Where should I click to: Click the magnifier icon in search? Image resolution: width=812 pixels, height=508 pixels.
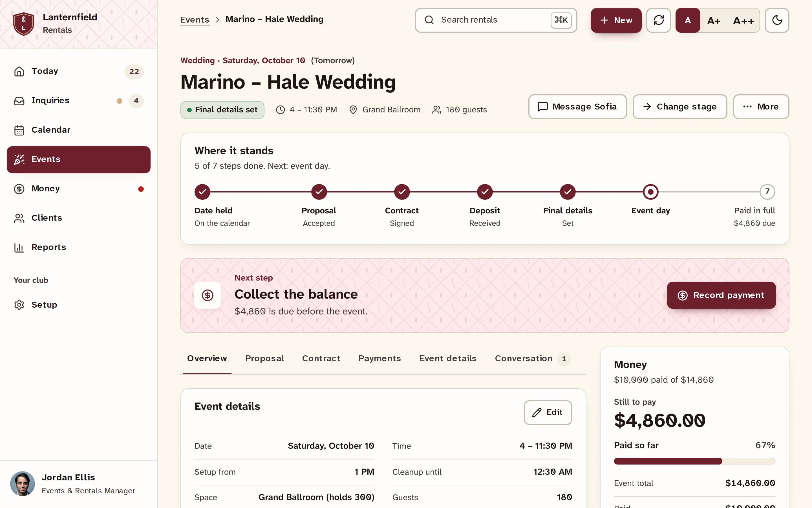(429, 20)
